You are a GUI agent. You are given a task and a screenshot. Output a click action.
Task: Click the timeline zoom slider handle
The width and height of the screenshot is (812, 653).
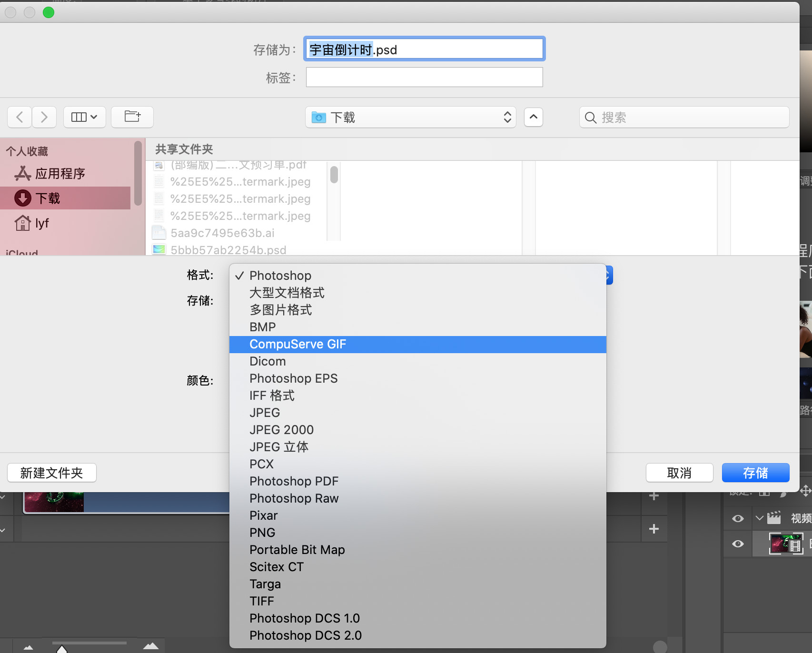coord(62,650)
